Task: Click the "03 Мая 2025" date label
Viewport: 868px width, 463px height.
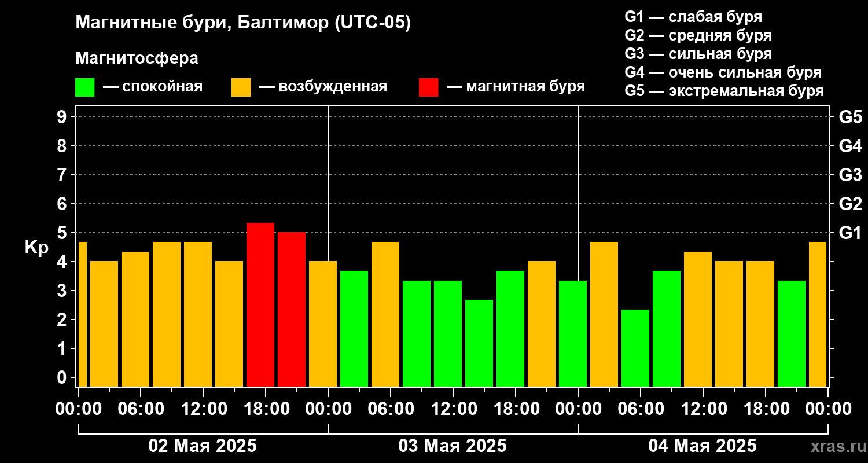Action: (x=453, y=446)
